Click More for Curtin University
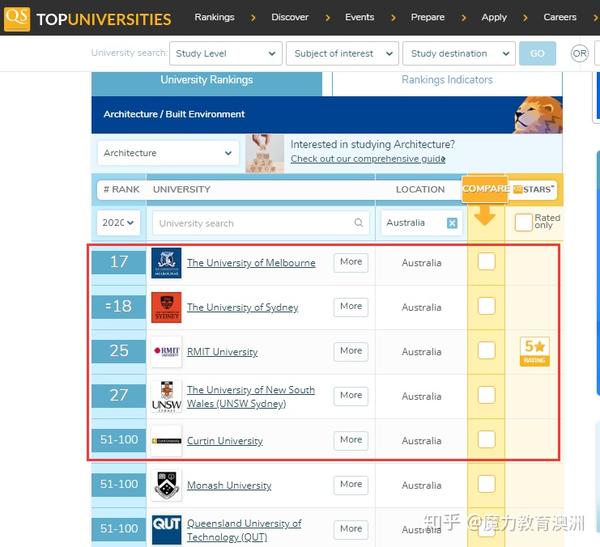 pos(351,440)
